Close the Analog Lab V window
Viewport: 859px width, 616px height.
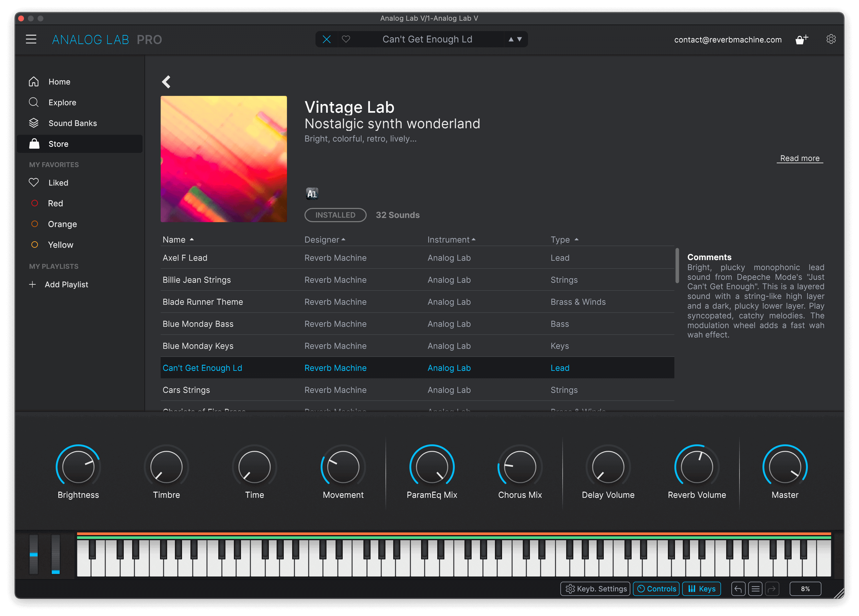(21, 18)
